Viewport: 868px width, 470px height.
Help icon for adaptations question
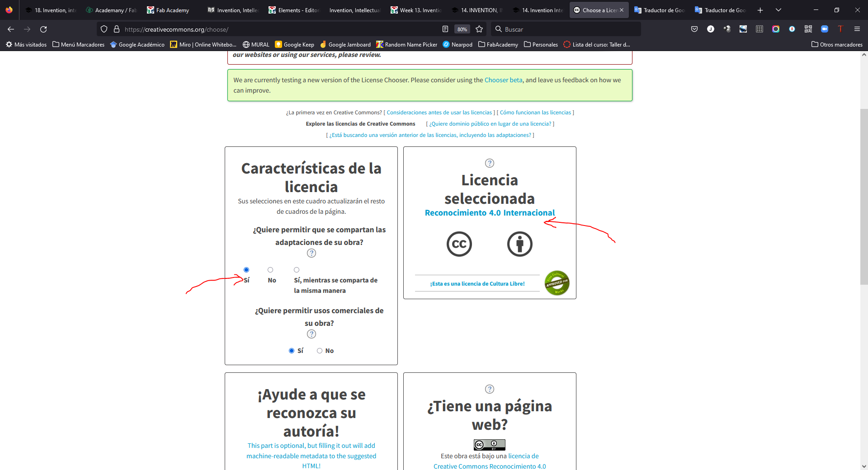click(x=311, y=253)
